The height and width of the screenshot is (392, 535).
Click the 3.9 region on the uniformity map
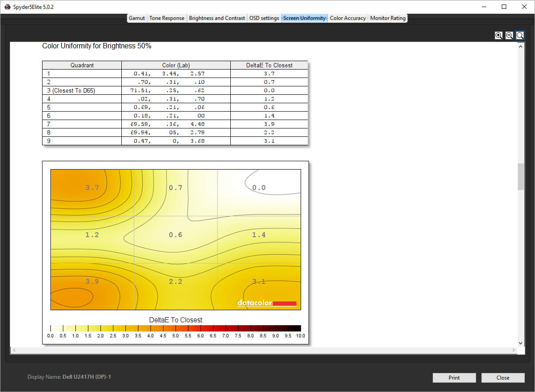point(92,282)
